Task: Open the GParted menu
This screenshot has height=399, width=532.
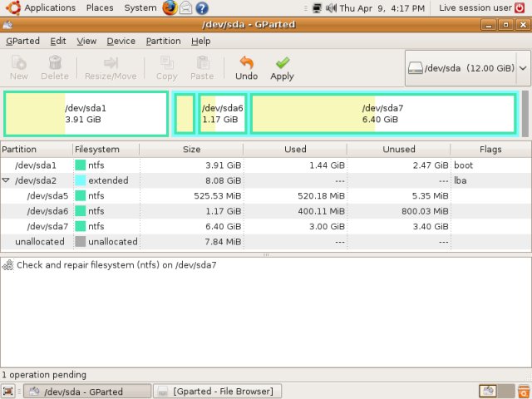Action: (x=22, y=41)
